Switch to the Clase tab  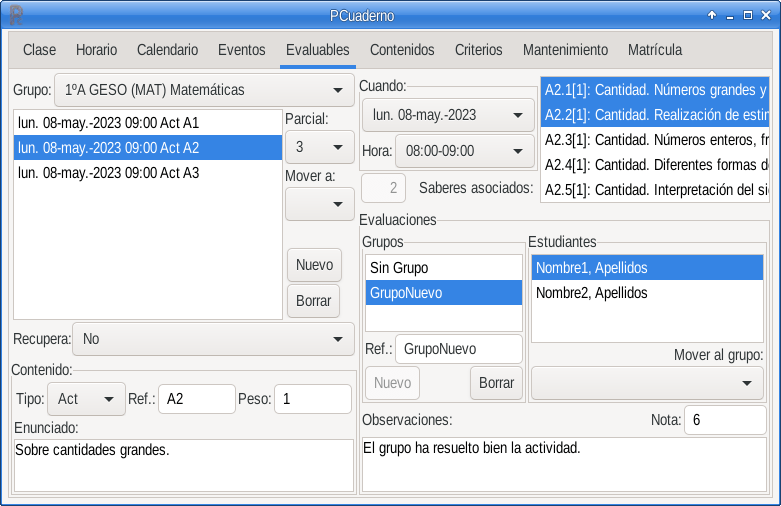point(39,50)
